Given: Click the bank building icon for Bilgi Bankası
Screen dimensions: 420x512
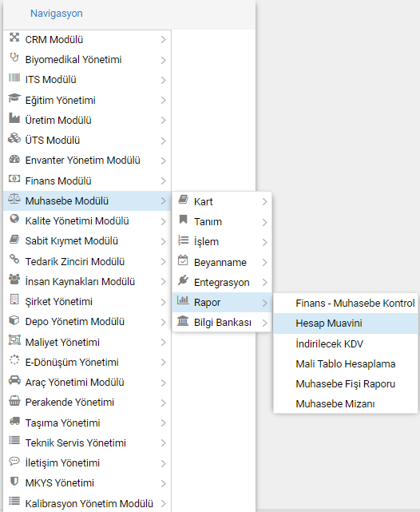Looking at the screenshot, I should (x=183, y=320).
